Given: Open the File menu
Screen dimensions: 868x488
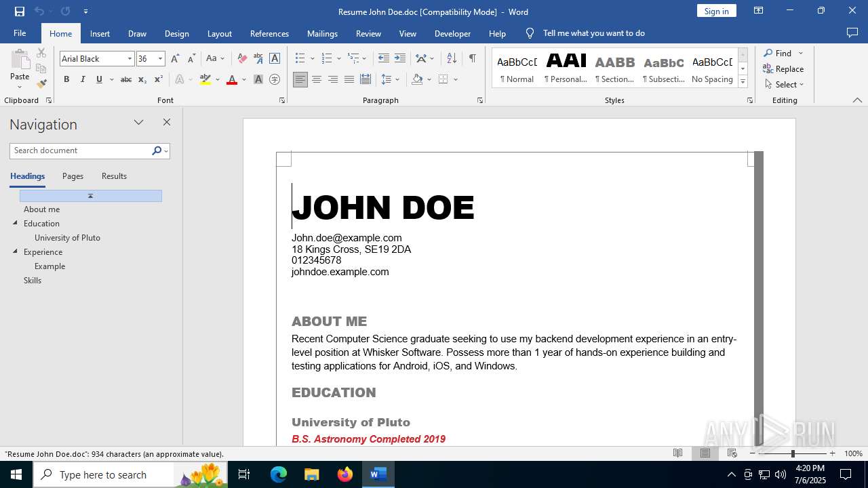Looking at the screenshot, I should point(20,33).
